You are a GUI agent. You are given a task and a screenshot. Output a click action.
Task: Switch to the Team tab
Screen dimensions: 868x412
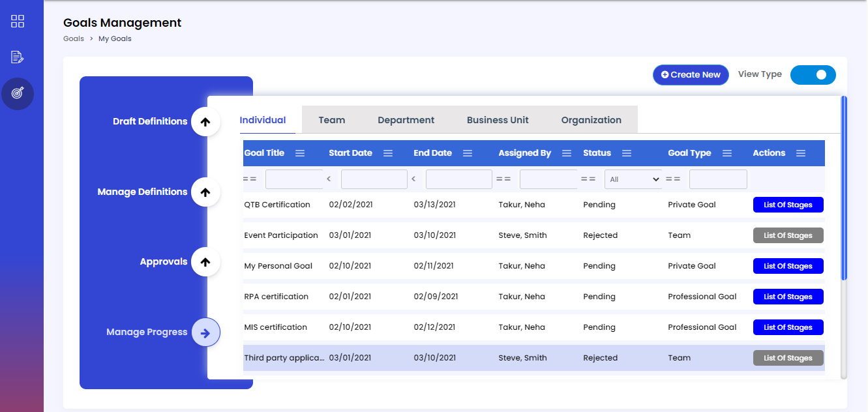click(331, 120)
